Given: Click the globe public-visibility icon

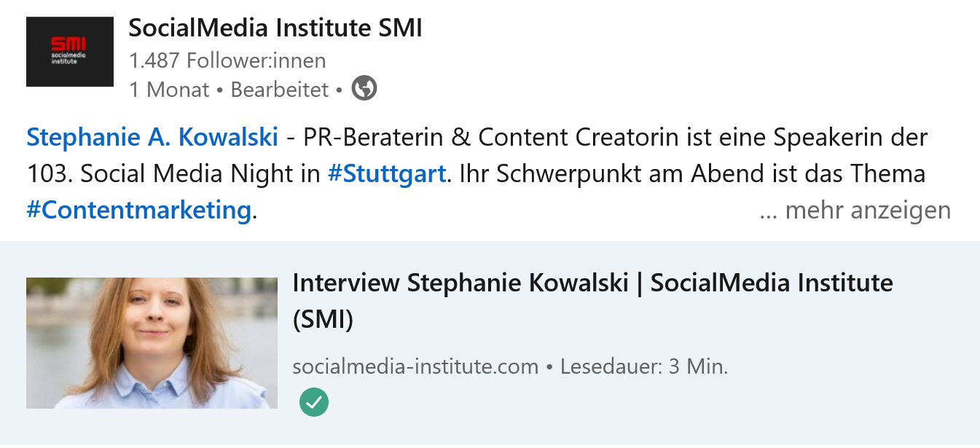Looking at the screenshot, I should [x=364, y=89].
